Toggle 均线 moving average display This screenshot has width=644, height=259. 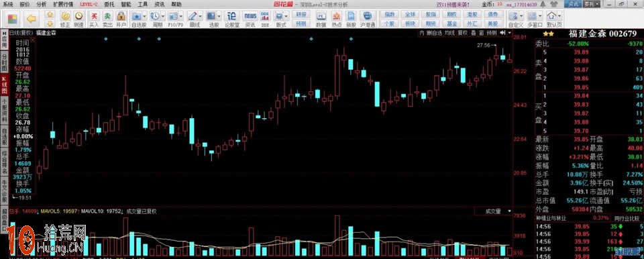pos(449,32)
